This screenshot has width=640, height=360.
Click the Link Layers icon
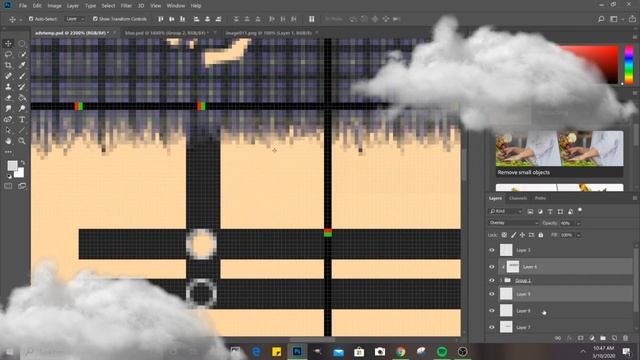pos(558,338)
